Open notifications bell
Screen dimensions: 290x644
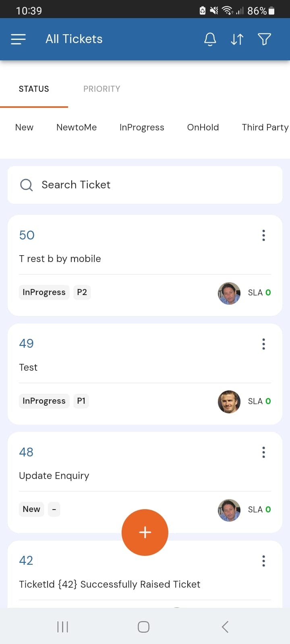[x=210, y=39]
